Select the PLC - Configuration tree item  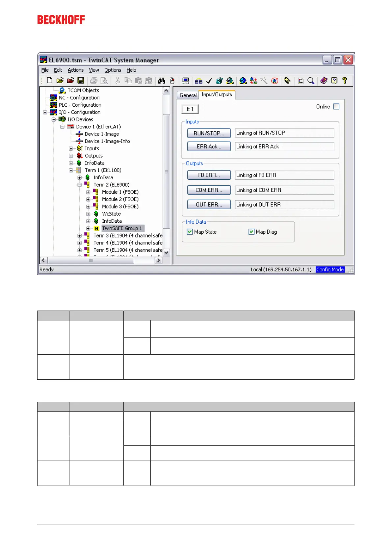click(80, 105)
